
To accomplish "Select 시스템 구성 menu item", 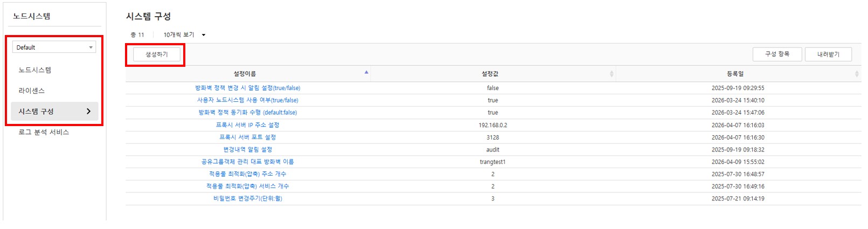I will click(x=54, y=112).
